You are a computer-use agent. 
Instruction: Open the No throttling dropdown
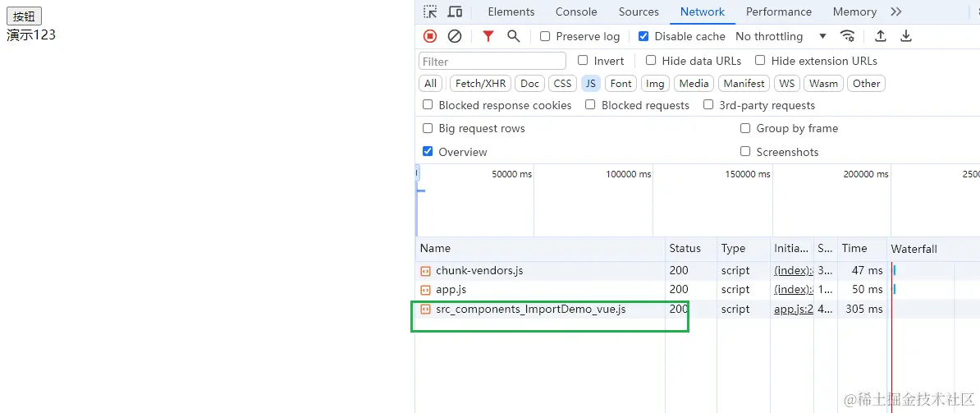781,36
